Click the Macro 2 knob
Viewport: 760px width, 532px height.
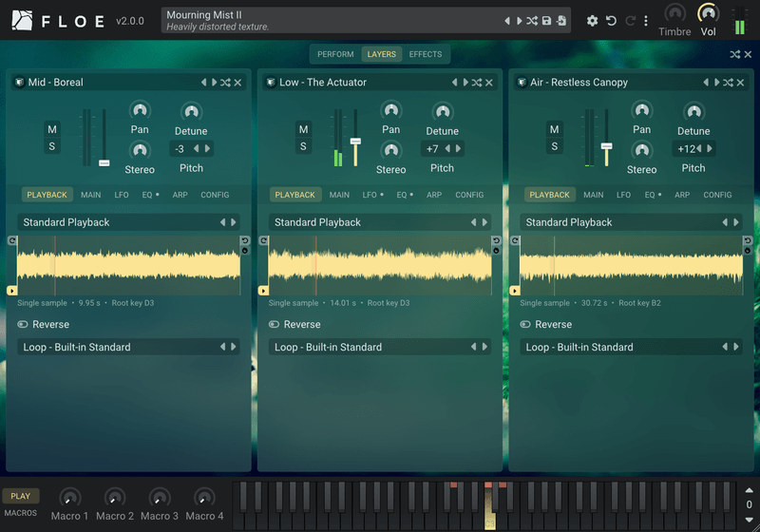point(115,498)
